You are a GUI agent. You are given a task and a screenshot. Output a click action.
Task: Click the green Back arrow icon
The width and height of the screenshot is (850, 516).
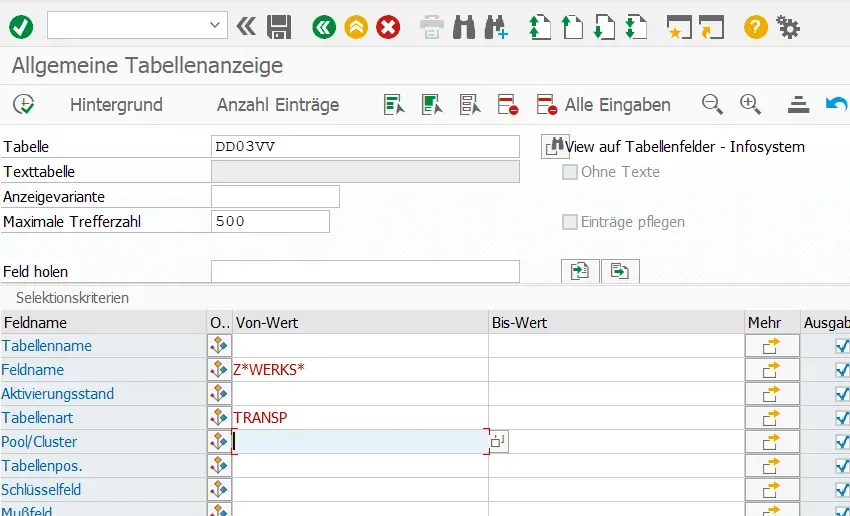click(x=323, y=27)
